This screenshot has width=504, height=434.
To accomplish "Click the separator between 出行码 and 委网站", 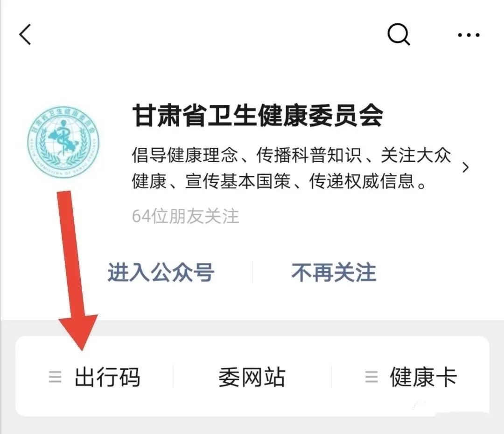I will (173, 377).
